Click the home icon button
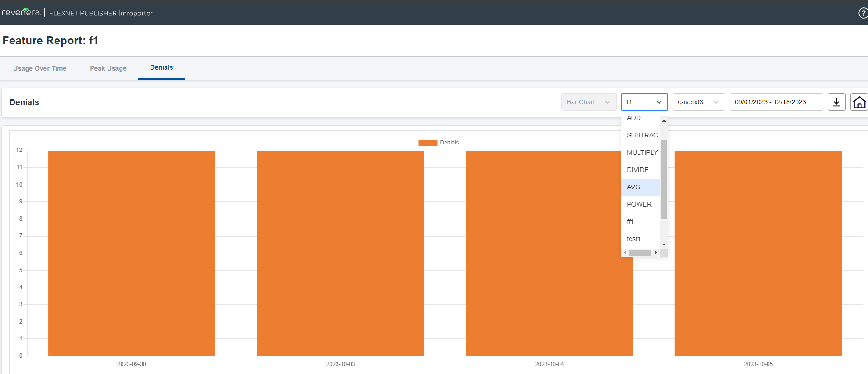This screenshot has width=868, height=374. pyautogui.click(x=859, y=102)
